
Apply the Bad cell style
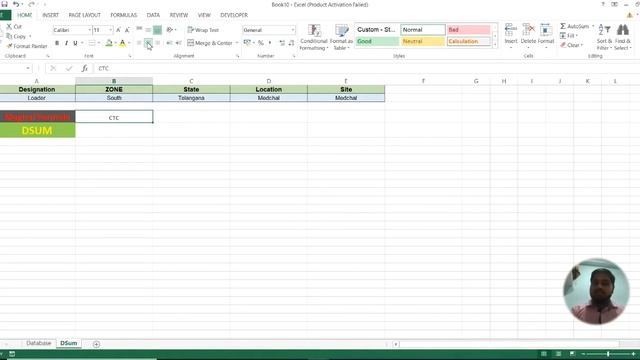click(x=468, y=30)
